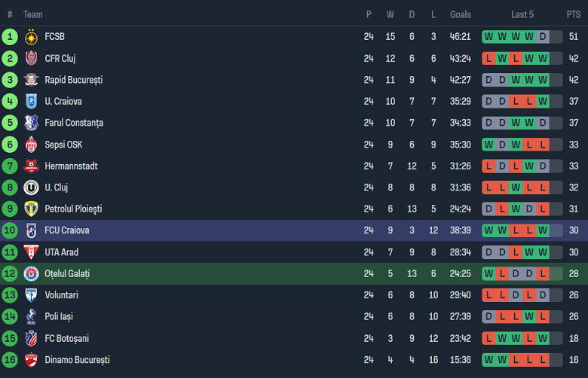Viewport: 588px width, 378px height.
Task: Click the Last 5 column header
Action: (x=522, y=14)
